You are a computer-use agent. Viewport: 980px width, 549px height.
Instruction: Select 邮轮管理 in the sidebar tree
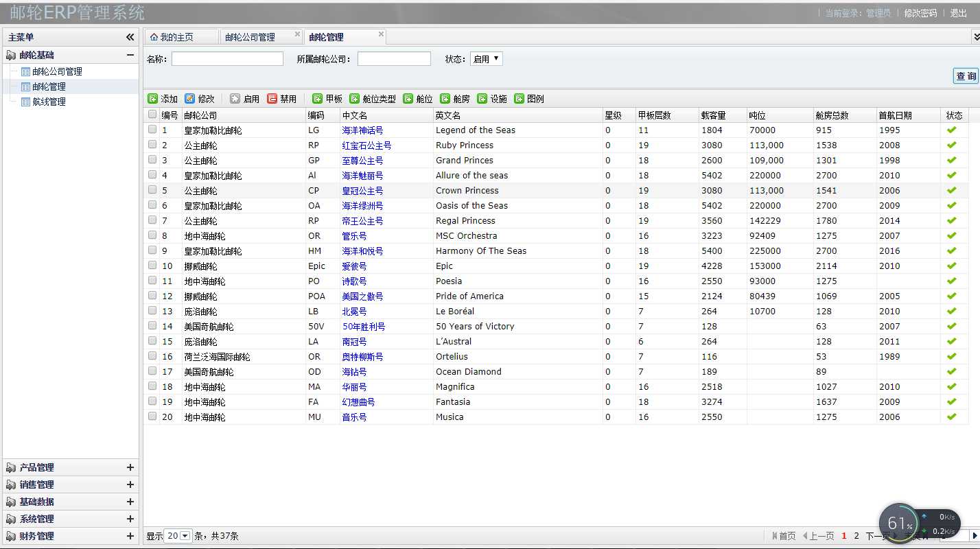tap(49, 86)
